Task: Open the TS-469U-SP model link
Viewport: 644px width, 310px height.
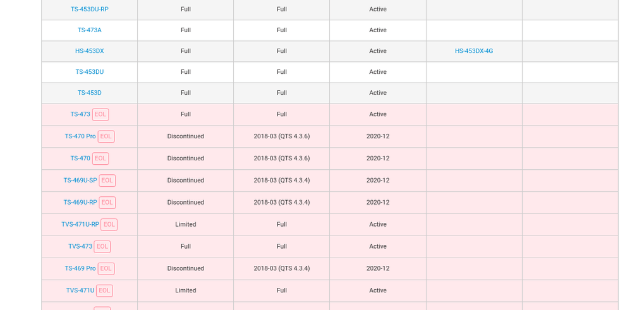Action: 80,181
